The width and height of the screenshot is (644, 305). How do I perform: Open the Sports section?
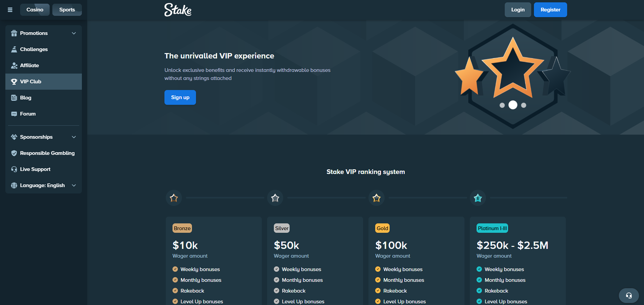click(x=67, y=10)
